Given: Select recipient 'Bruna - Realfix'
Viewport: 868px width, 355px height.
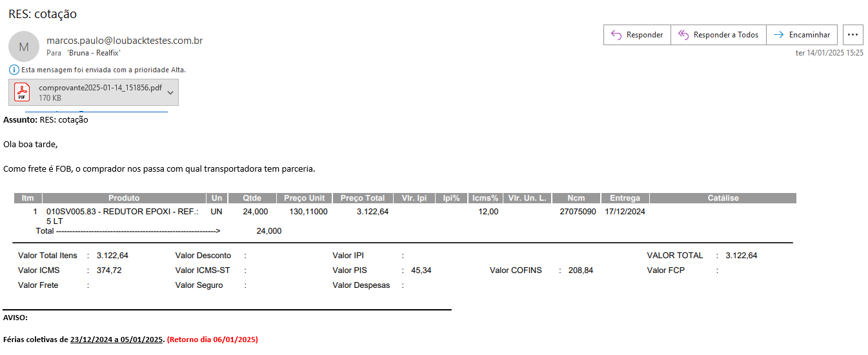Looking at the screenshot, I should 94,53.
